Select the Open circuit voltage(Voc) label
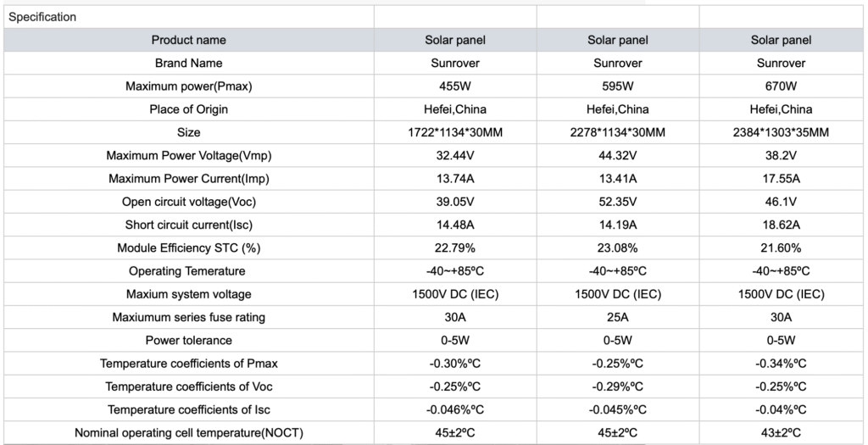Screen dimensions: 868x445 189,202
